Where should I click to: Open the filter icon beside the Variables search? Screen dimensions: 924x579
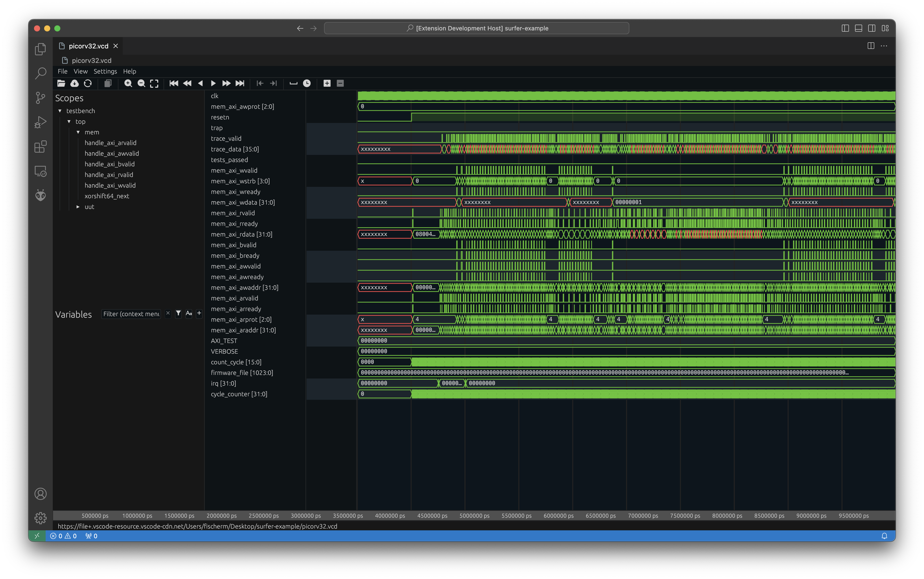[179, 314]
